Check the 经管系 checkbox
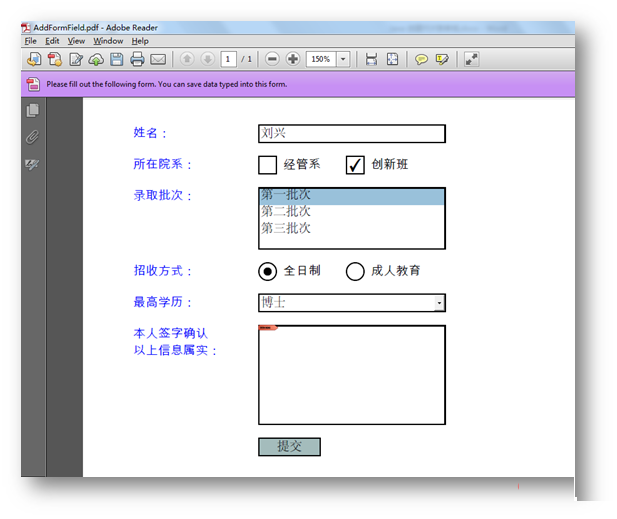 coord(268,164)
